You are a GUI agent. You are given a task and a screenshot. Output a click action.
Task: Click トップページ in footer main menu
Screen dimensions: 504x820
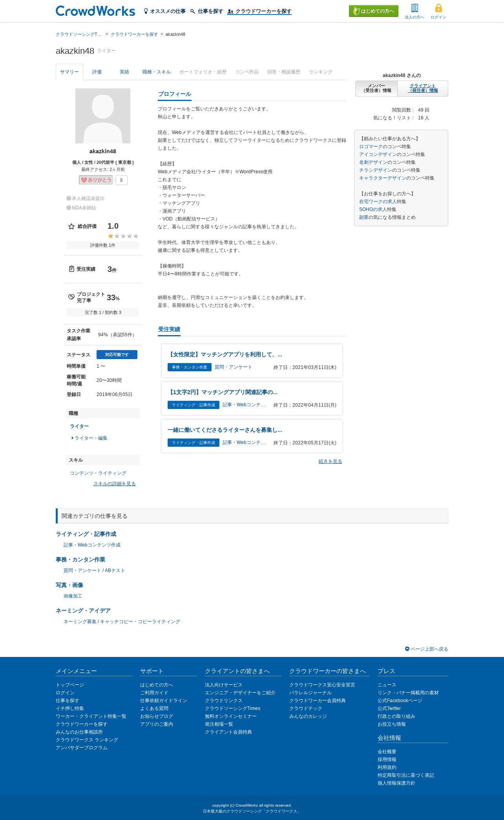pos(70,685)
